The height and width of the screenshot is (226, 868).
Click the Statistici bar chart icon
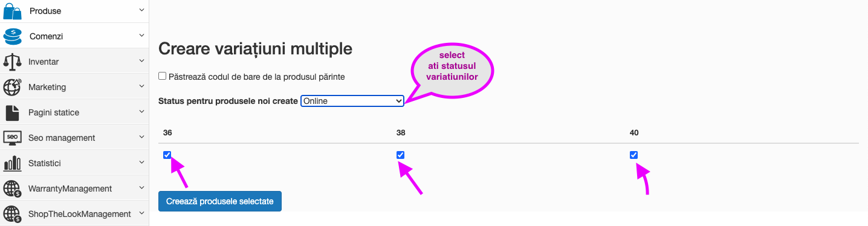[x=12, y=163]
